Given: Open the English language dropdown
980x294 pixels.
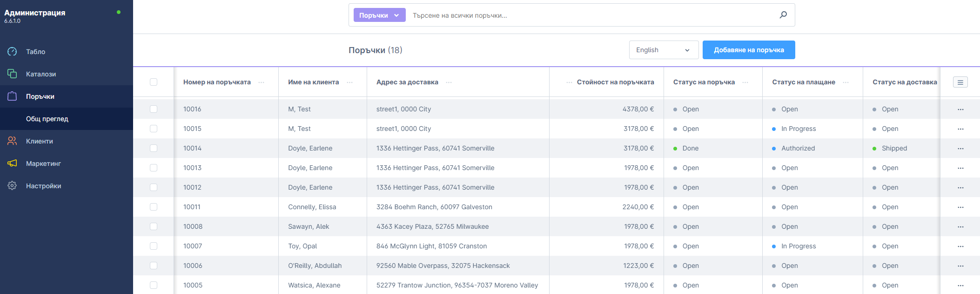Looking at the screenshot, I should click(x=663, y=50).
